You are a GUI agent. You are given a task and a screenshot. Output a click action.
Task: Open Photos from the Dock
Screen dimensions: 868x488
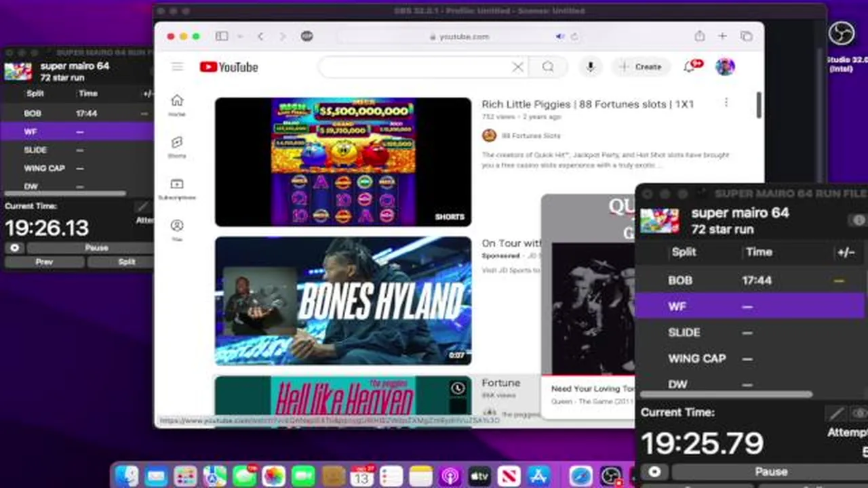click(x=274, y=476)
